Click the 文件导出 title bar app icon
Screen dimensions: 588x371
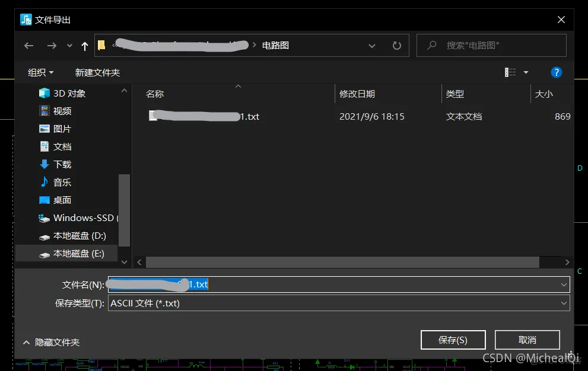click(x=26, y=20)
